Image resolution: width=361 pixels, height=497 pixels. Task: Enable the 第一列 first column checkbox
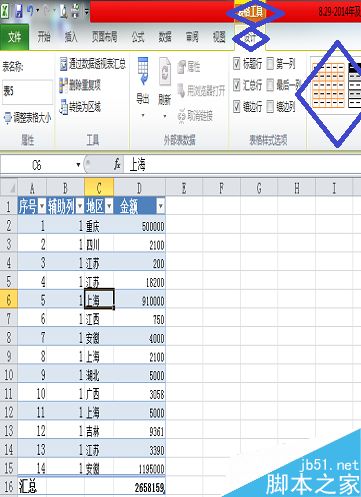coord(270,63)
